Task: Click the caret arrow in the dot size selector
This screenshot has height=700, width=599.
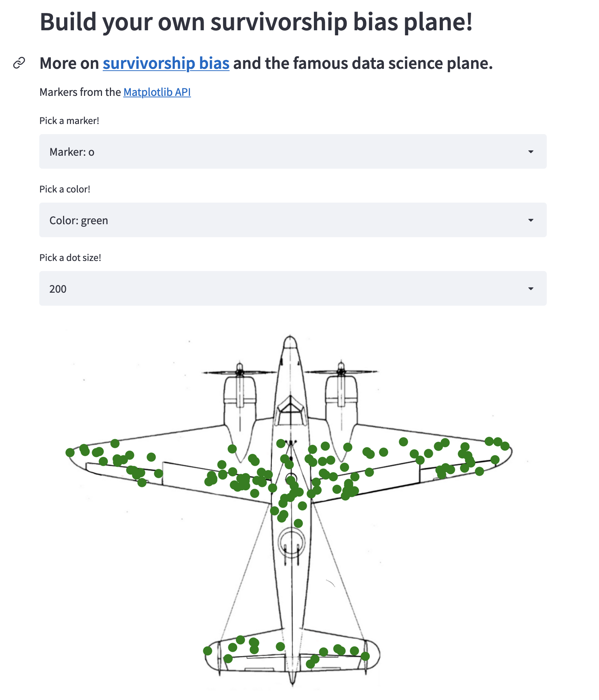Action: click(x=531, y=289)
